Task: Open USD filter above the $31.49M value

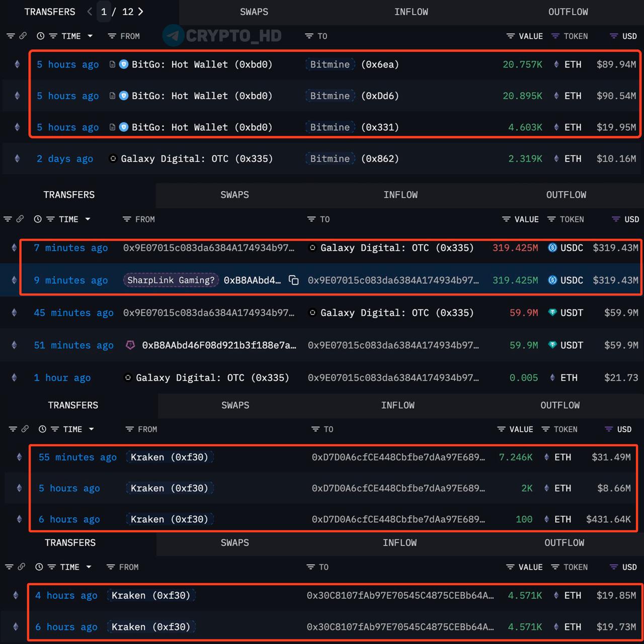Action: (x=618, y=429)
